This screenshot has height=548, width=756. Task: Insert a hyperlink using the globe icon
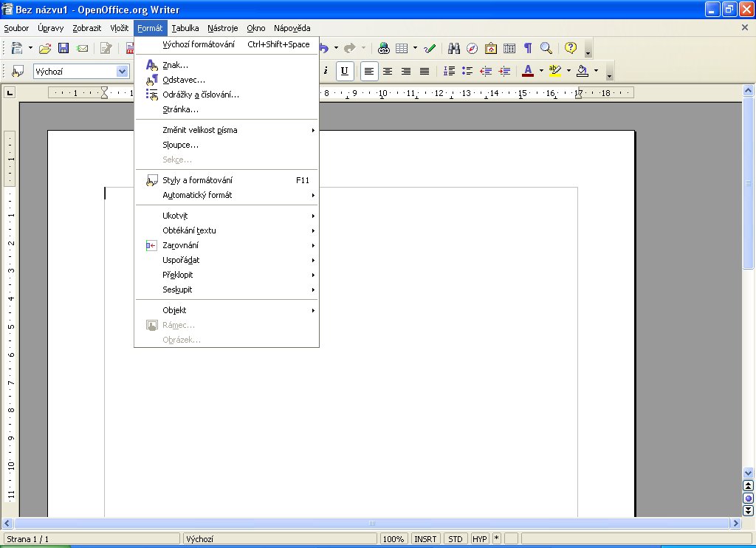[x=384, y=48]
